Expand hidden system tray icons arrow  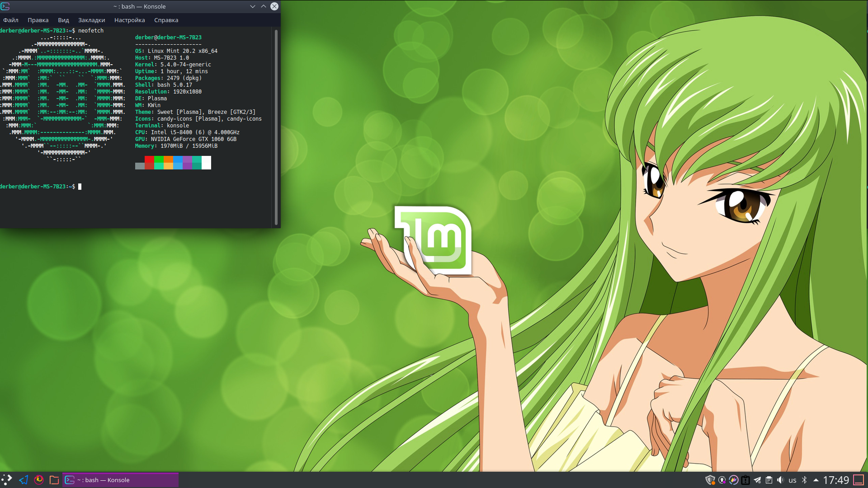816,480
